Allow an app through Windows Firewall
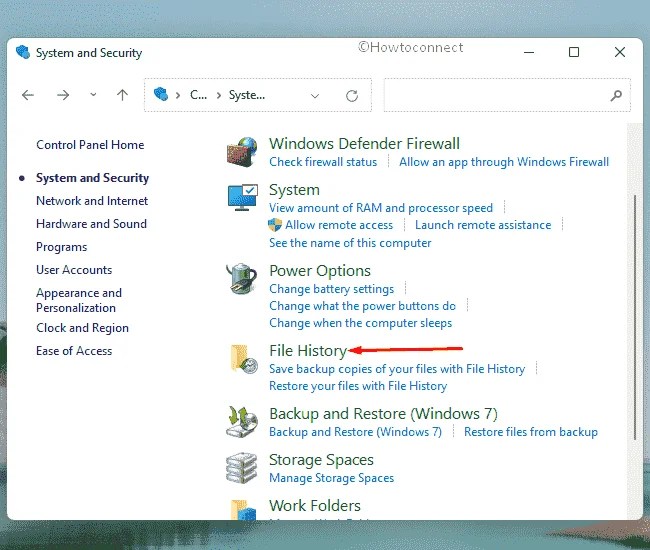Viewport: 650px width, 550px height. 504,162
